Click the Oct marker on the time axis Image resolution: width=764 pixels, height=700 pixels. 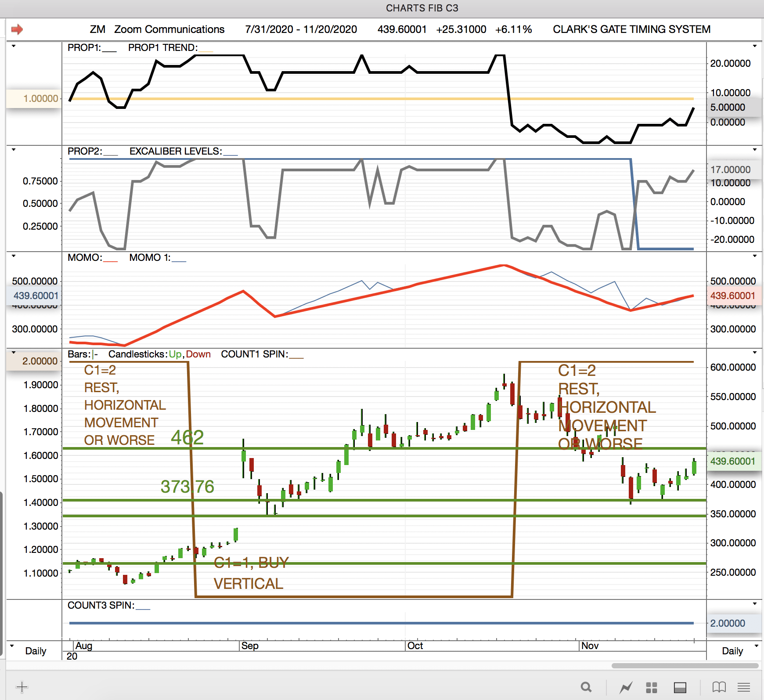pos(415,646)
